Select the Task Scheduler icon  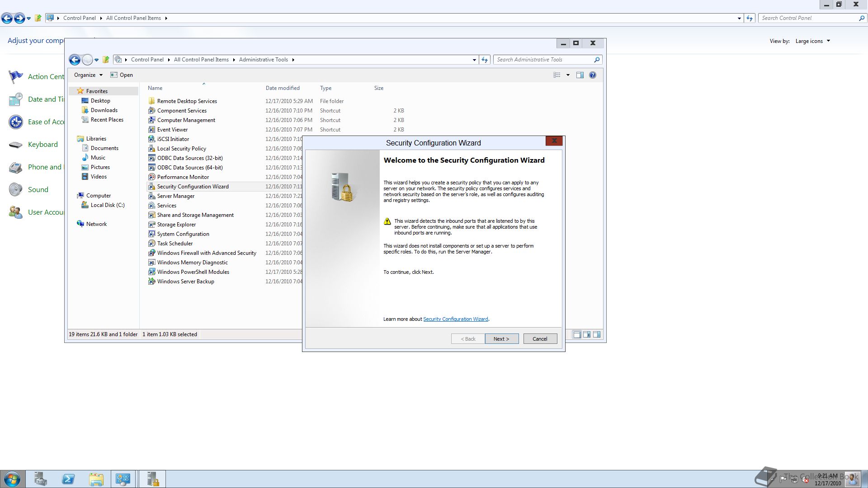[x=152, y=243]
